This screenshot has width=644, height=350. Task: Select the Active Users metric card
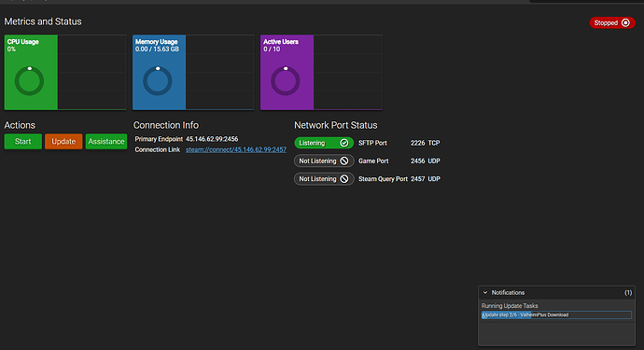322,72
